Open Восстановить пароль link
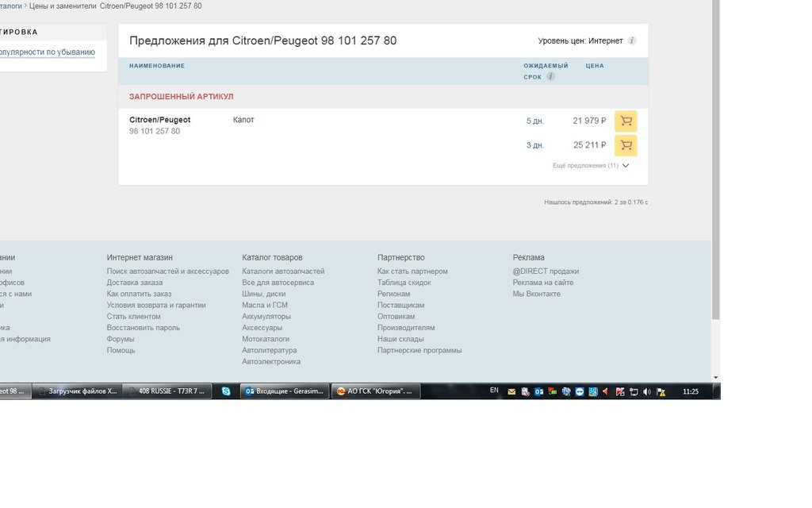The image size is (812, 508). (x=144, y=328)
